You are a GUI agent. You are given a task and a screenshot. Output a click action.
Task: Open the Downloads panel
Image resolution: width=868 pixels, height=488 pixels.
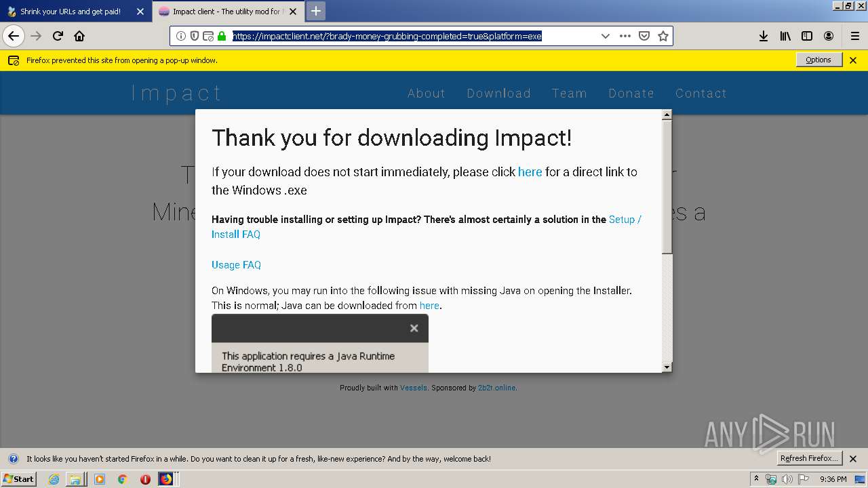764,36
